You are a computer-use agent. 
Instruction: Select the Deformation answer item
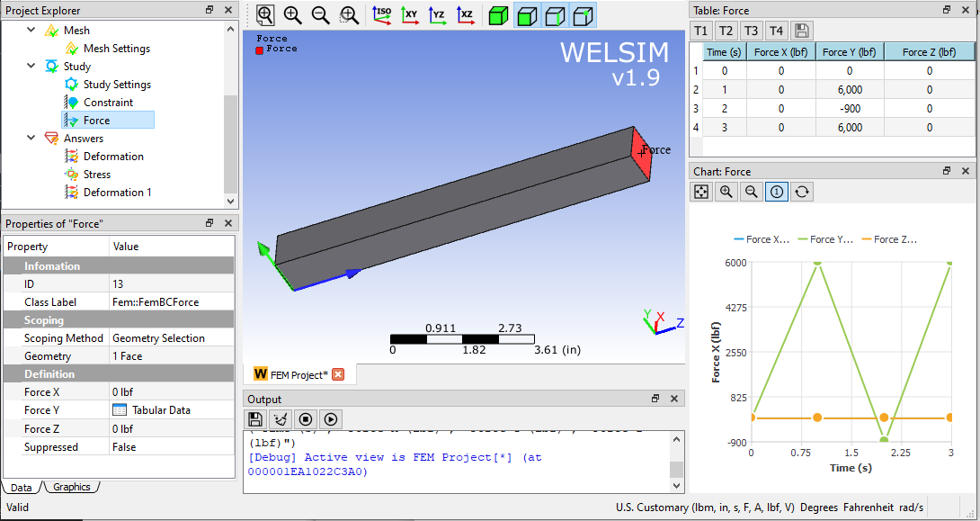[x=113, y=157]
